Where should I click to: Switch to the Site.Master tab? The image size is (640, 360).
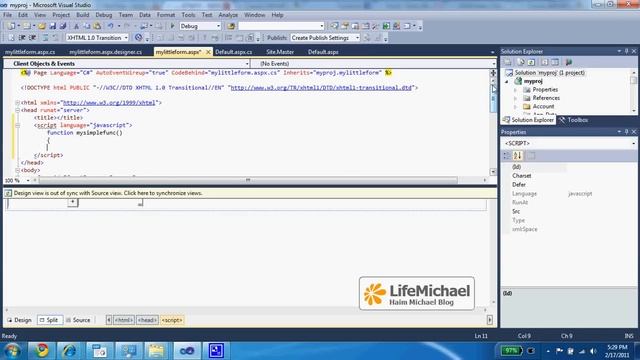(280, 52)
